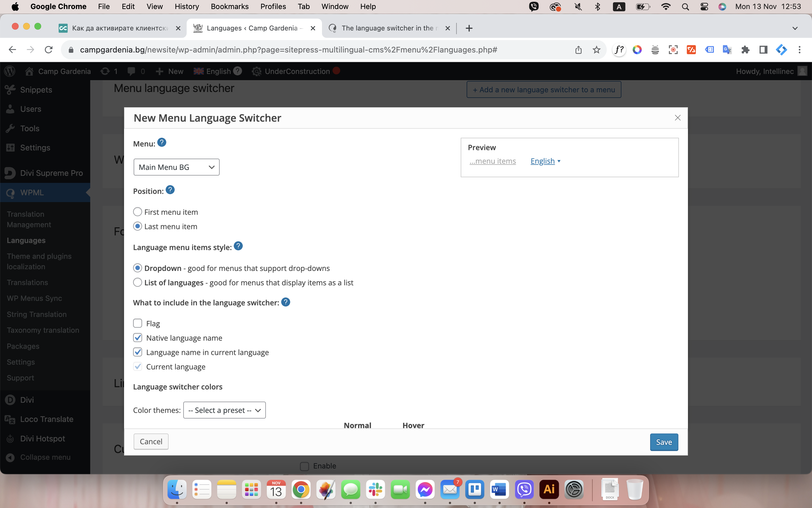
Task: Click Collapse menu in sidebar
Action: (x=45, y=457)
